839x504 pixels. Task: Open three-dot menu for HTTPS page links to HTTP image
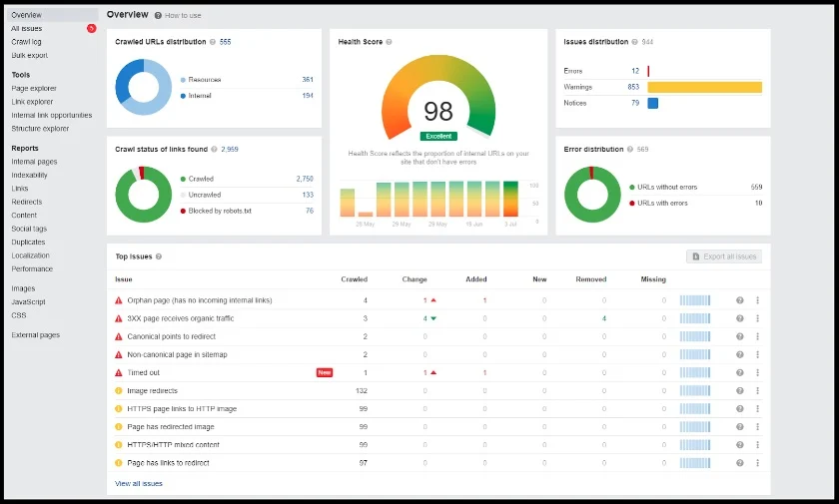click(758, 409)
